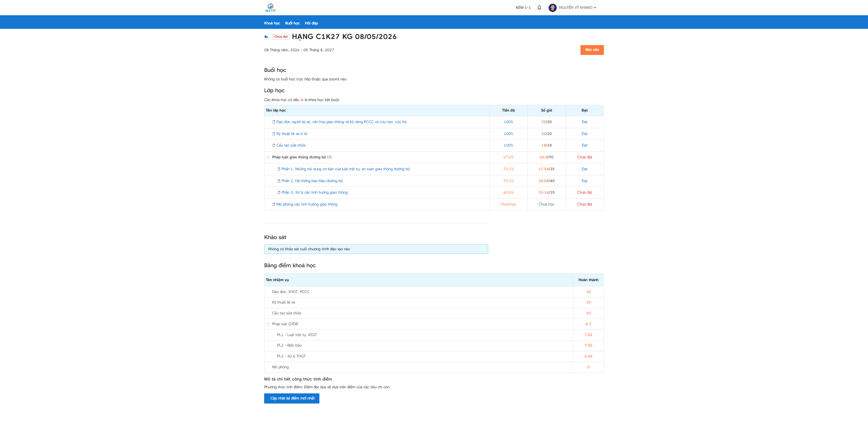Click Cập nhật lại điểm mới nhất button
Image resolution: width=868 pixels, height=431 pixels.
pos(292,398)
